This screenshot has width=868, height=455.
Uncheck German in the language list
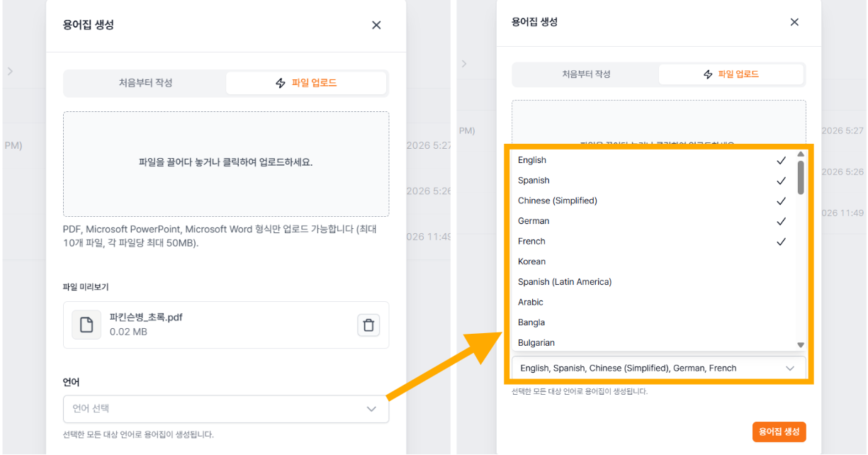[653, 221]
